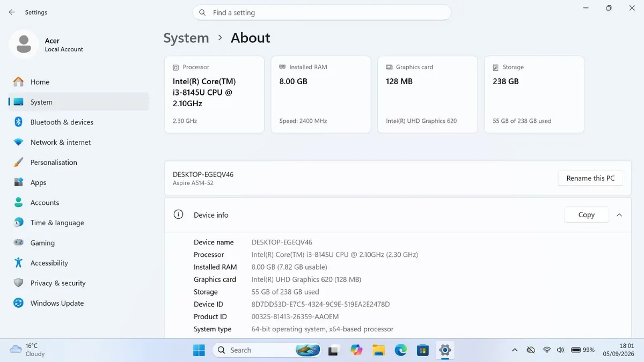Open File Explorer from the taskbar

click(x=379, y=350)
